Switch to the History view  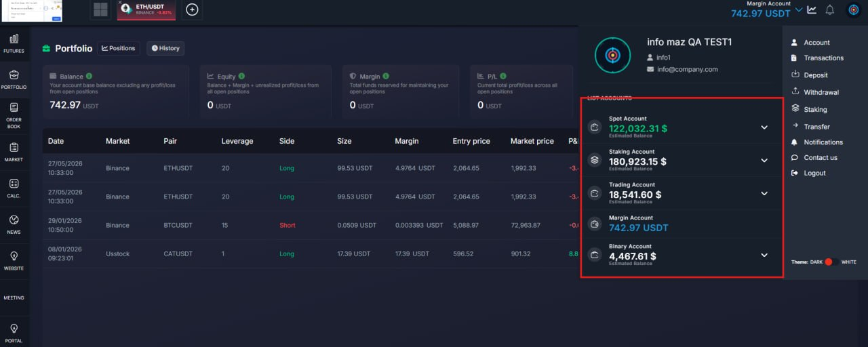(x=165, y=48)
